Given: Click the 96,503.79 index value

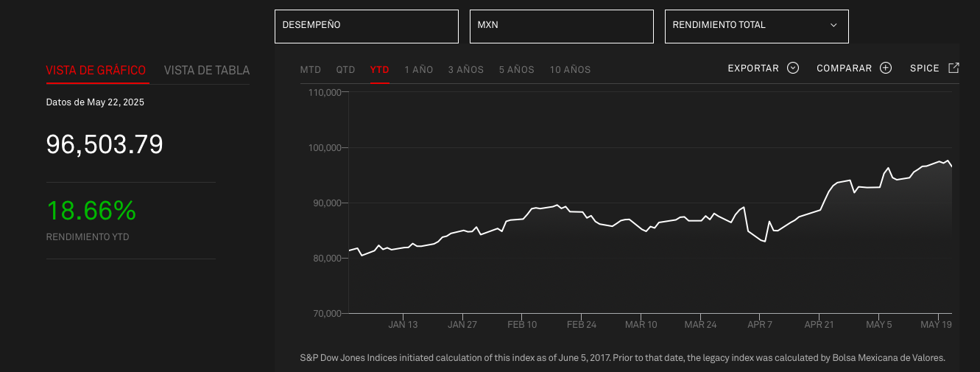Looking at the screenshot, I should [105, 144].
